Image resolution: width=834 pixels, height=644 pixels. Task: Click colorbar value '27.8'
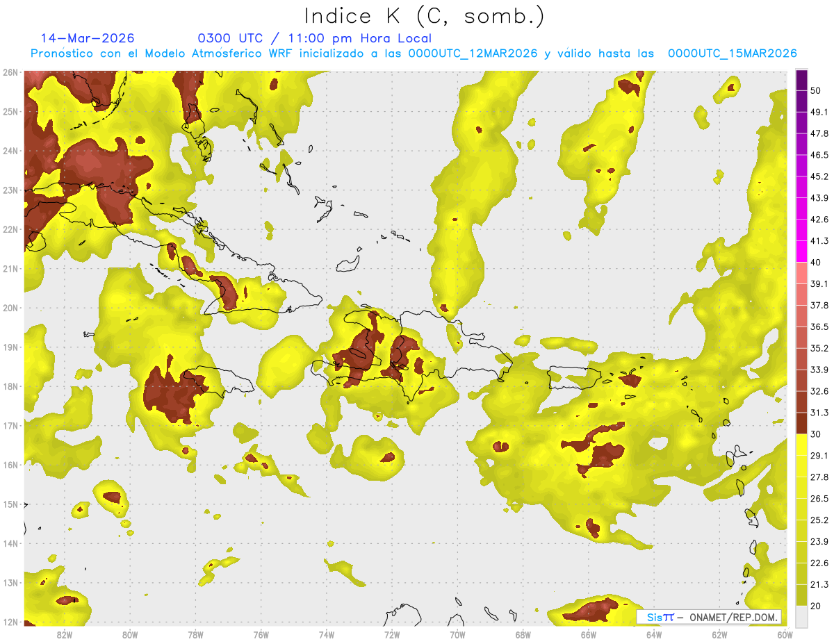coord(819,477)
